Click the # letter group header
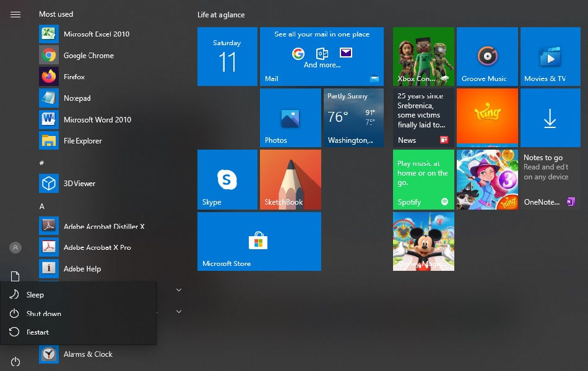 pos(41,163)
